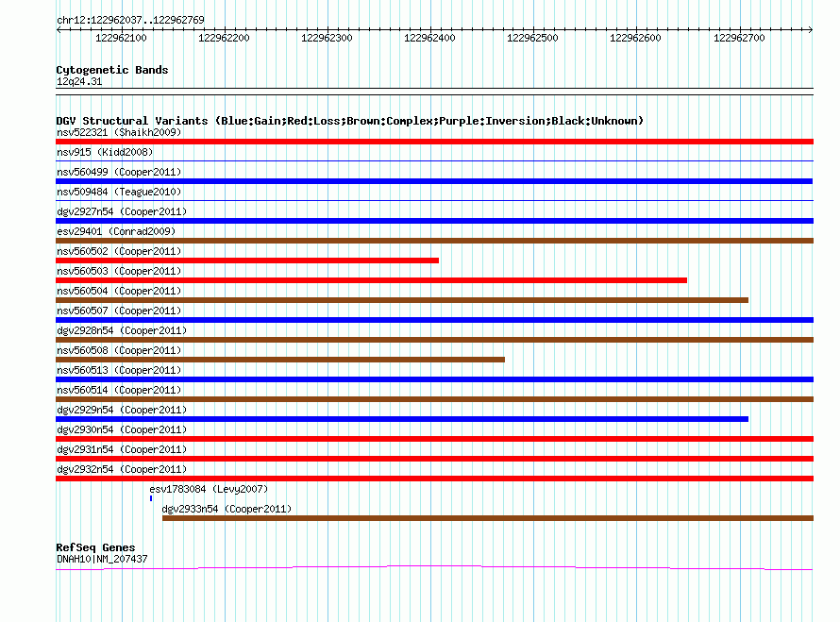Viewport: 840px width, 622px height.
Task: Click the dgv2932n54 (Cooper2011) label
Action: [x=122, y=469]
